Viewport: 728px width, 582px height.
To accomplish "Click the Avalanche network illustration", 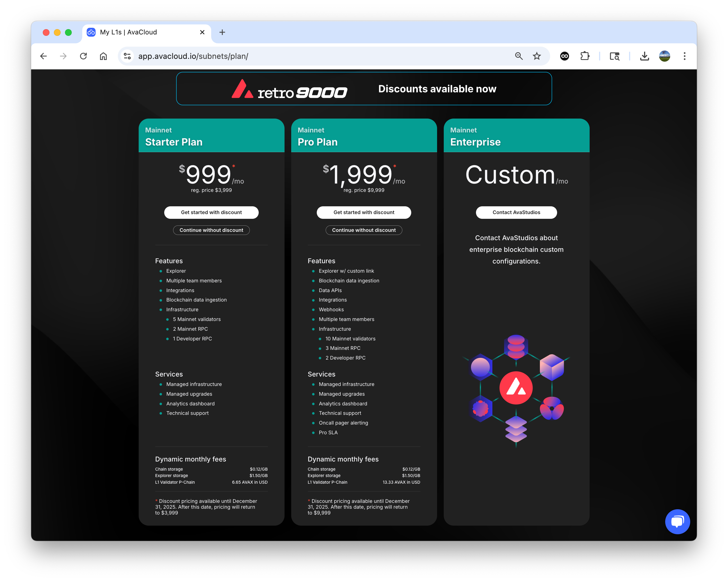I will point(516,388).
